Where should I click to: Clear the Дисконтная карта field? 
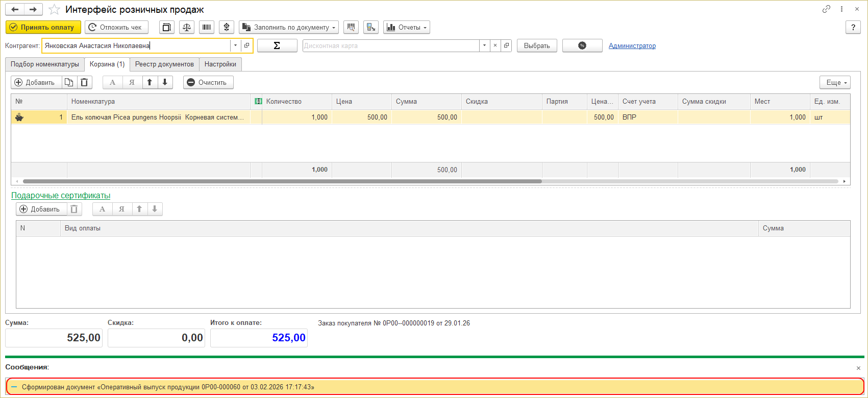(495, 45)
